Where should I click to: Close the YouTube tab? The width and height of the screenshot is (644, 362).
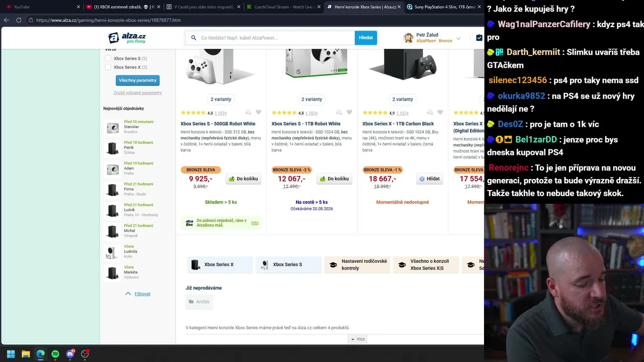click(x=78, y=7)
